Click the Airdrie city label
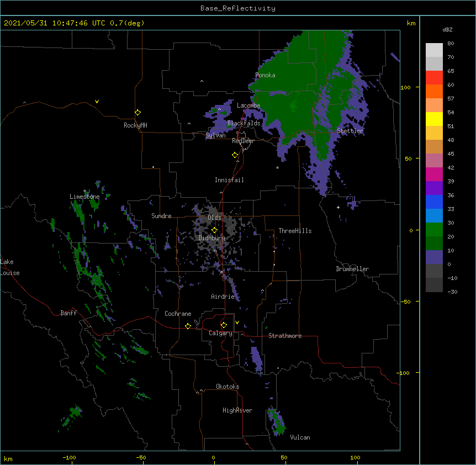The height and width of the screenshot is (465, 476). pyautogui.click(x=223, y=297)
